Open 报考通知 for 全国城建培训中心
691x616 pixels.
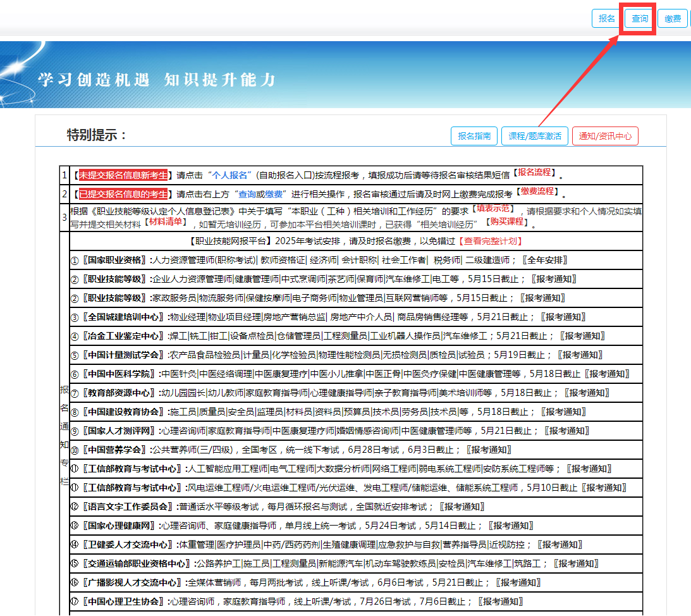click(x=563, y=317)
